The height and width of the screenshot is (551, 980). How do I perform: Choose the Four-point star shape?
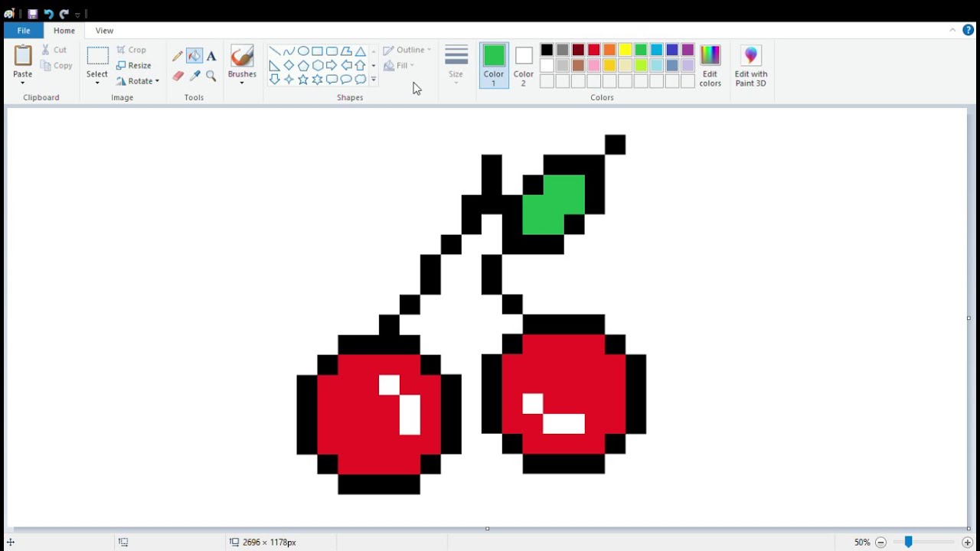[x=289, y=79]
